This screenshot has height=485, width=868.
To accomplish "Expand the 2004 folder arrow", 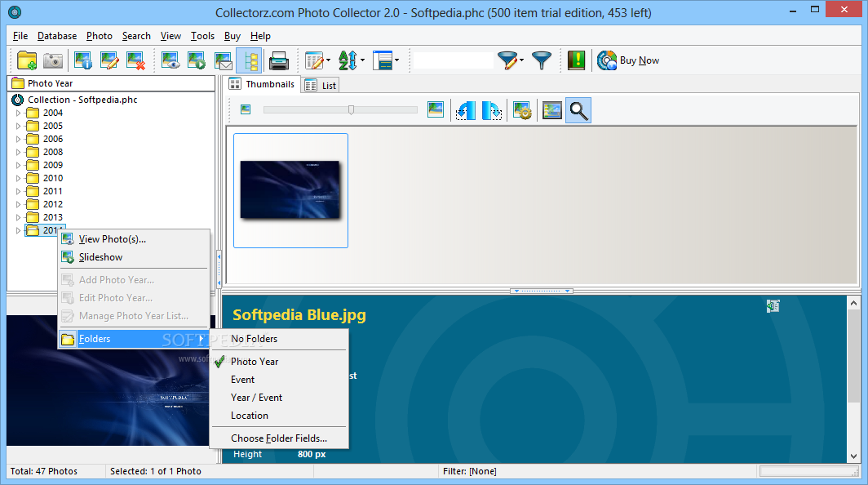I will click(x=18, y=113).
